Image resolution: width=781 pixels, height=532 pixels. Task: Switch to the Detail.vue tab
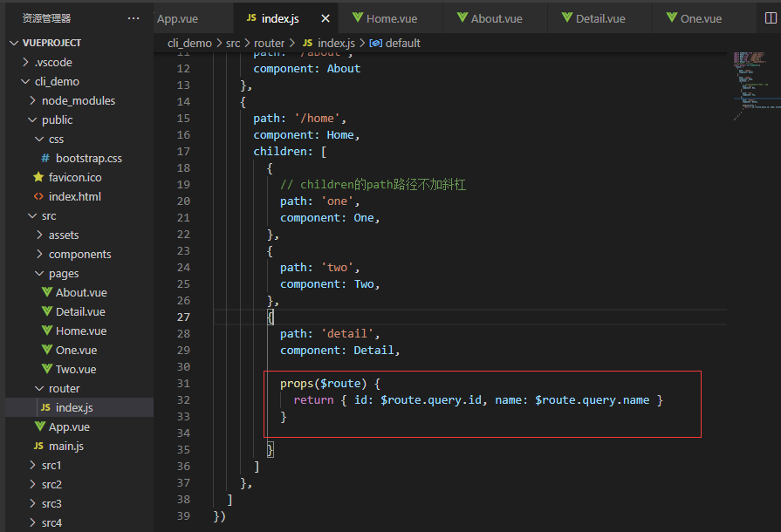pyautogui.click(x=599, y=18)
